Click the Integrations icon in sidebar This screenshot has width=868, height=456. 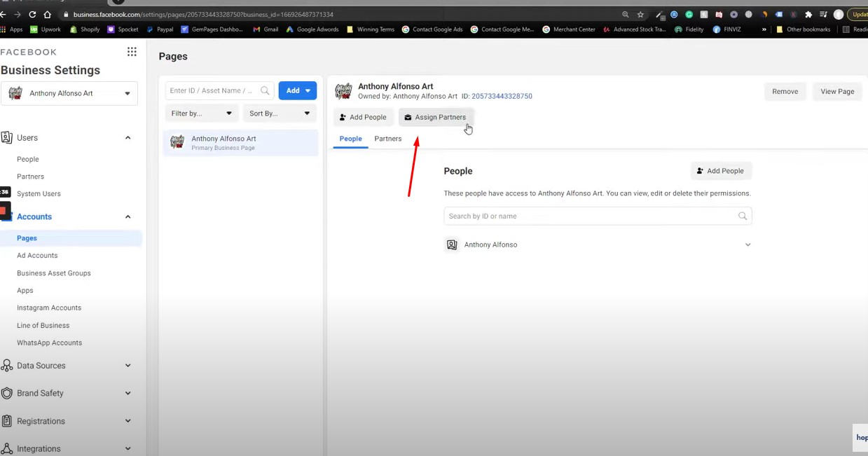7,449
